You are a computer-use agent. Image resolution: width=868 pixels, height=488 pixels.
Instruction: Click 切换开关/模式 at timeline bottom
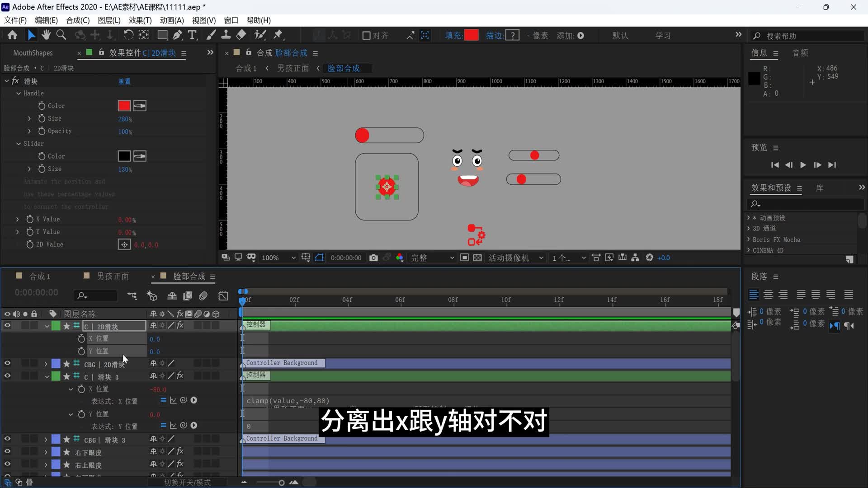187,483
